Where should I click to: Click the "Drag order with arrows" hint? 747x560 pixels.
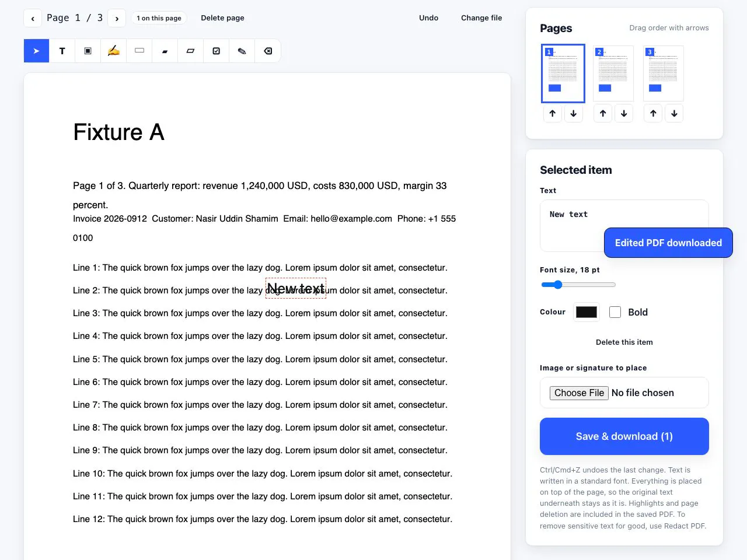pyautogui.click(x=669, y=28)
